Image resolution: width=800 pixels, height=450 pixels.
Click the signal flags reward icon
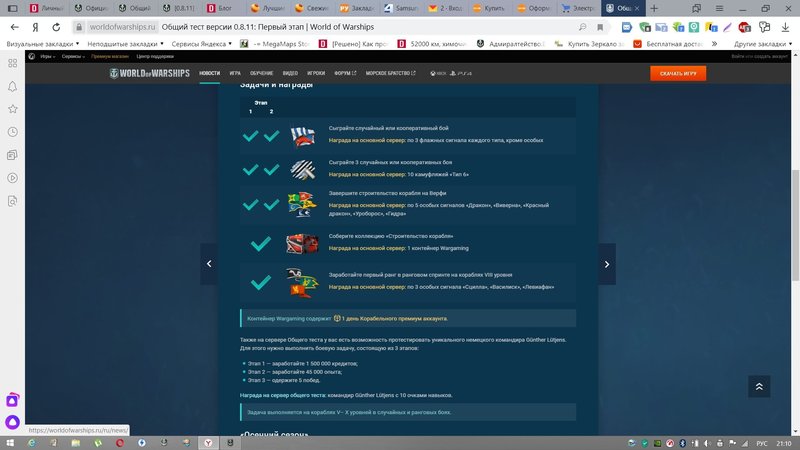303,136
